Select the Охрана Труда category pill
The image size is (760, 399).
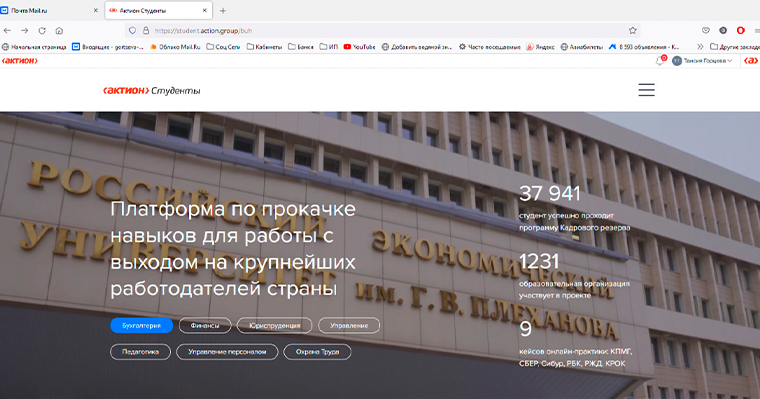(x=317, y=352)
